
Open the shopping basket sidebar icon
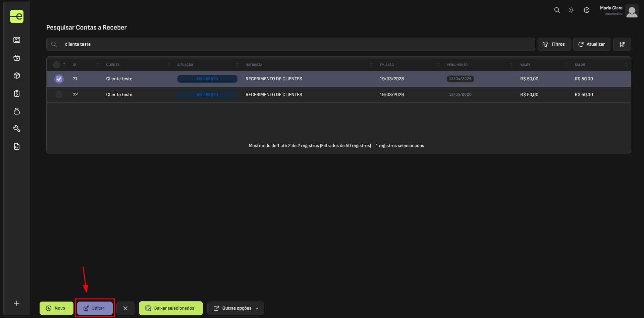click(17, 58)
